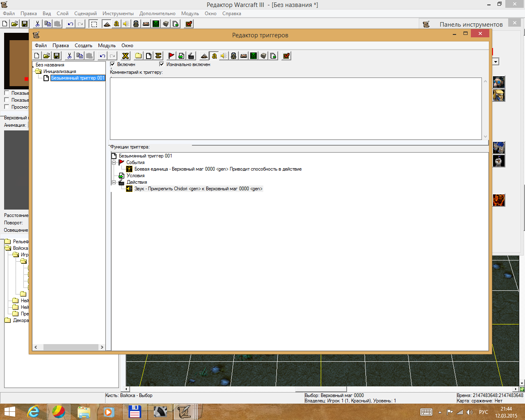Select 'Без названия' root in trigger tree
525x420 pixels.
point(50,65)
